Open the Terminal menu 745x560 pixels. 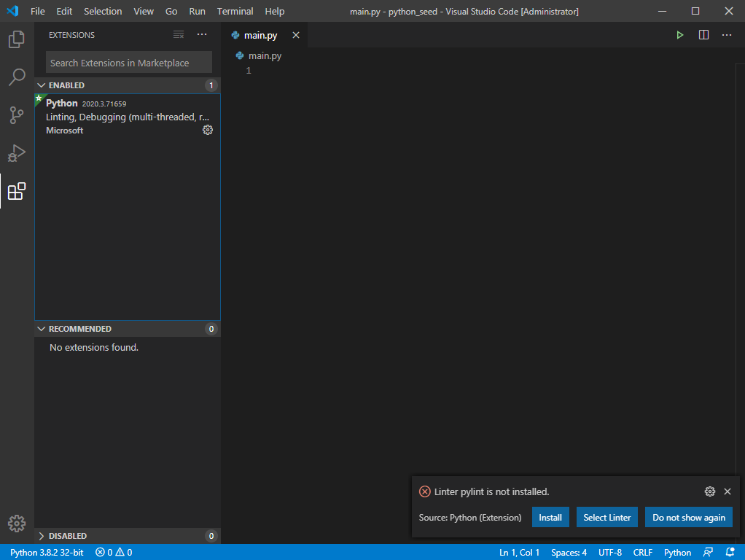point(235,11)
